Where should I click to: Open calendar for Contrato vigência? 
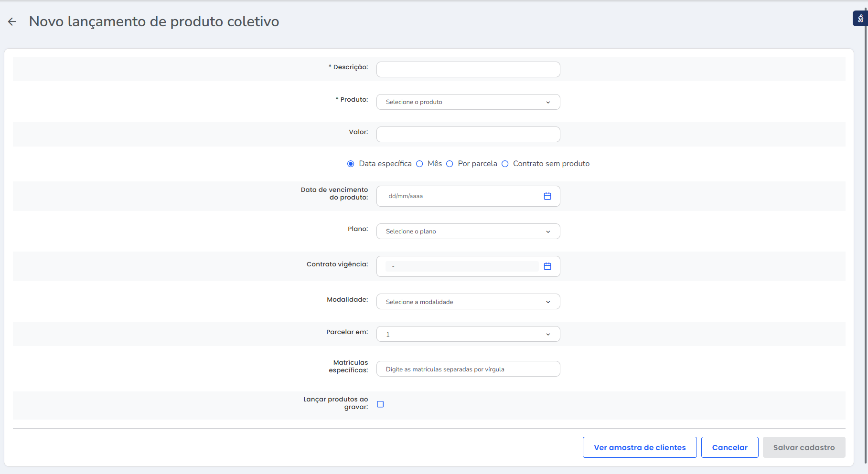click(547, 266)
